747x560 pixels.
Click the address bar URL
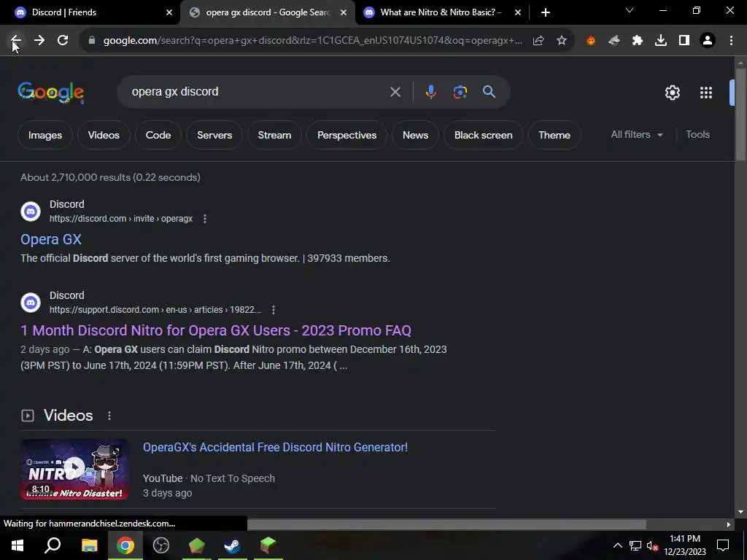[312, 41]
